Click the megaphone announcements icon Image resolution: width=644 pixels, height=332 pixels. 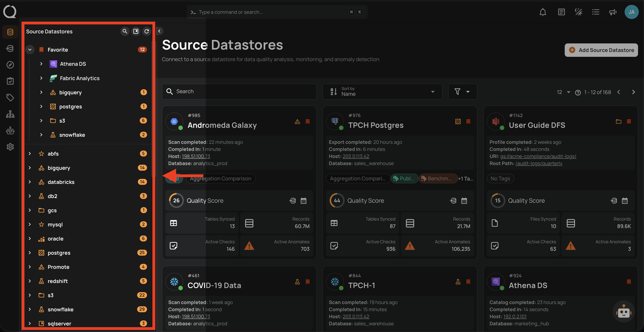coord(612,12)
